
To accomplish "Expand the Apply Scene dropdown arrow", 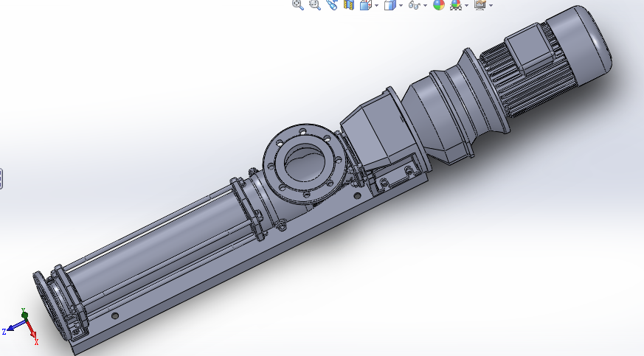I will [x=466, y=5].
